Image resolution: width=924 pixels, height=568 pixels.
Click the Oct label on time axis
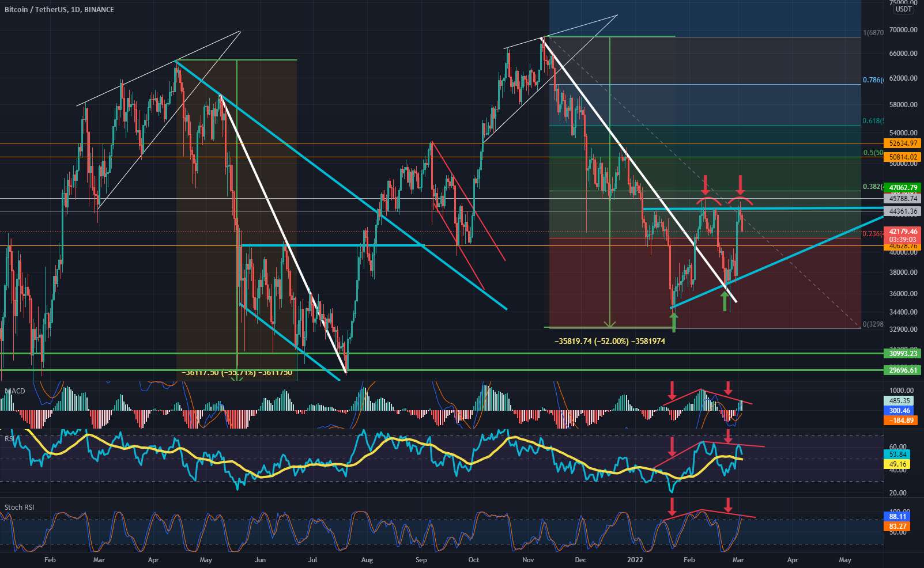tap(474, 559)
